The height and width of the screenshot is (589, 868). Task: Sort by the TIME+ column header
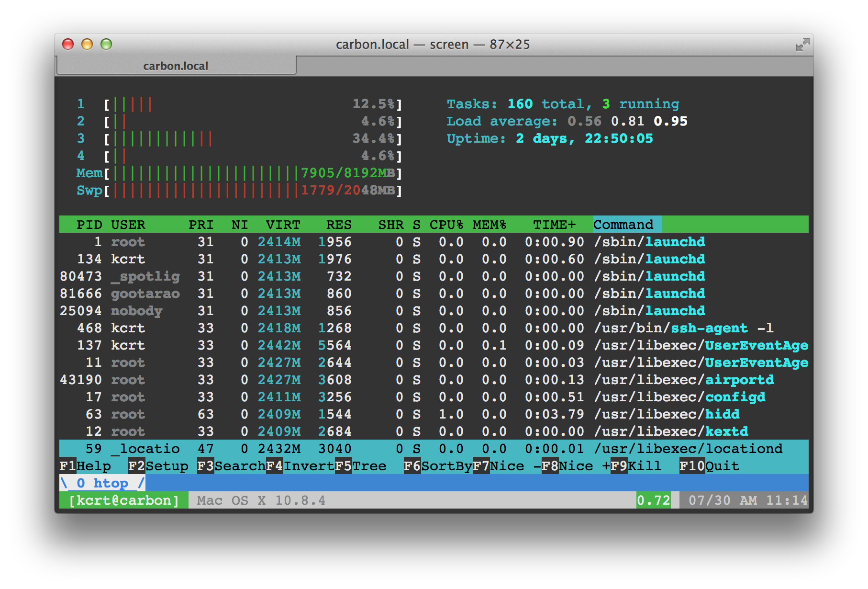(555, 225)
